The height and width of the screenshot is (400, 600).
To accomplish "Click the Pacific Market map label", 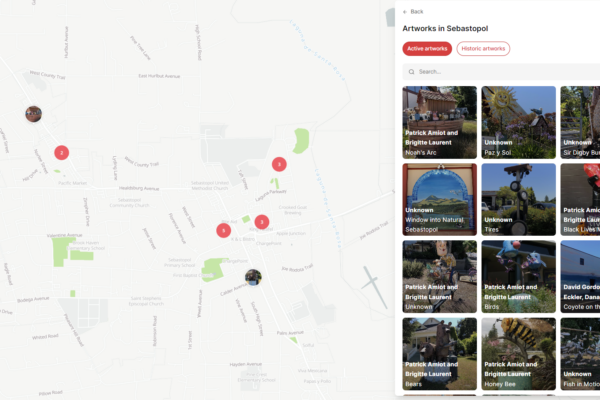I will [x=72, y=183].
